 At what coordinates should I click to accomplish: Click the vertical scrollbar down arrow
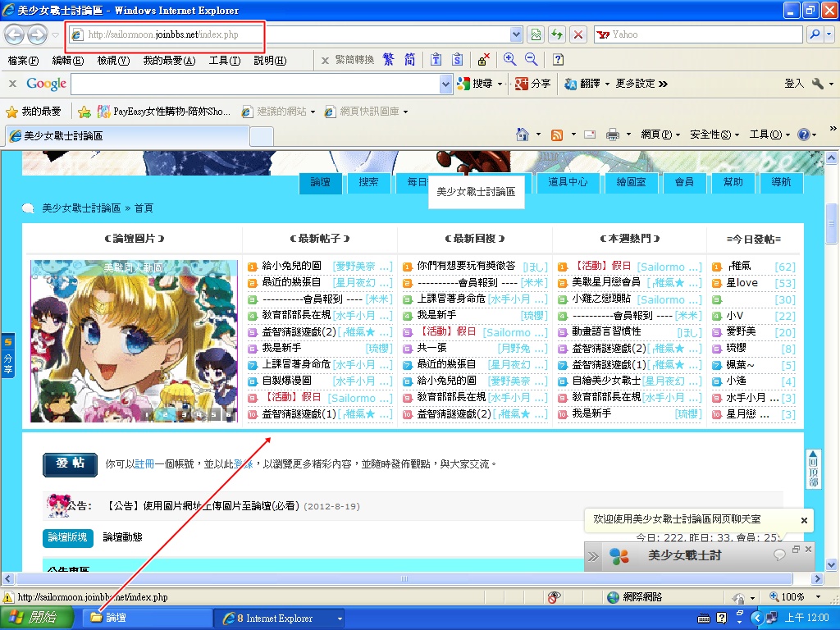(832, 564)
